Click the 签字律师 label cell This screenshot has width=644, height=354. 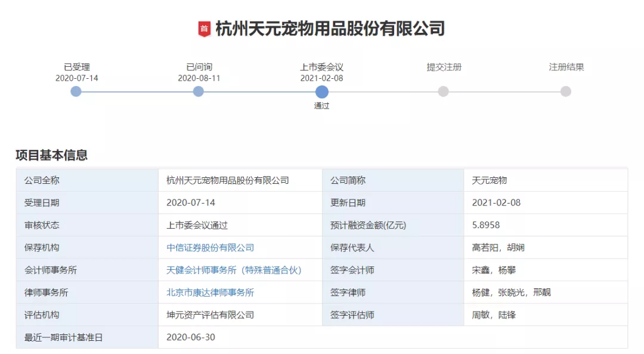(393, 293)
